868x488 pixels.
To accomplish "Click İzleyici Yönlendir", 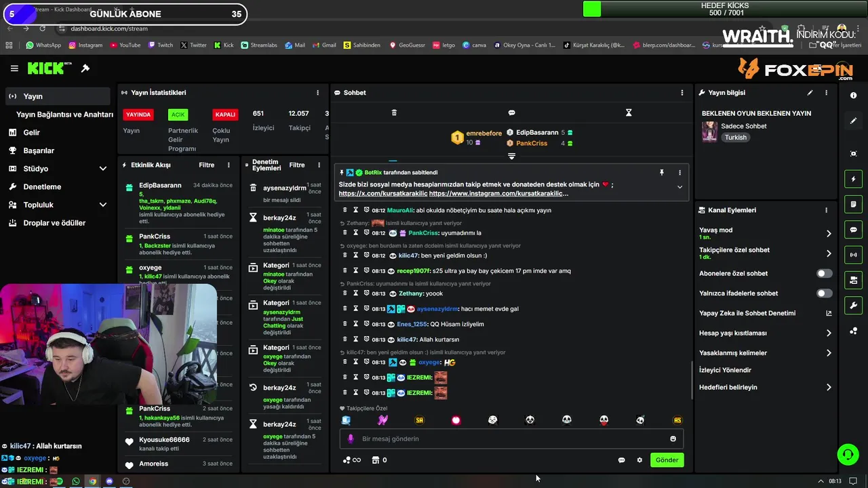I will [x=725, y=370].
